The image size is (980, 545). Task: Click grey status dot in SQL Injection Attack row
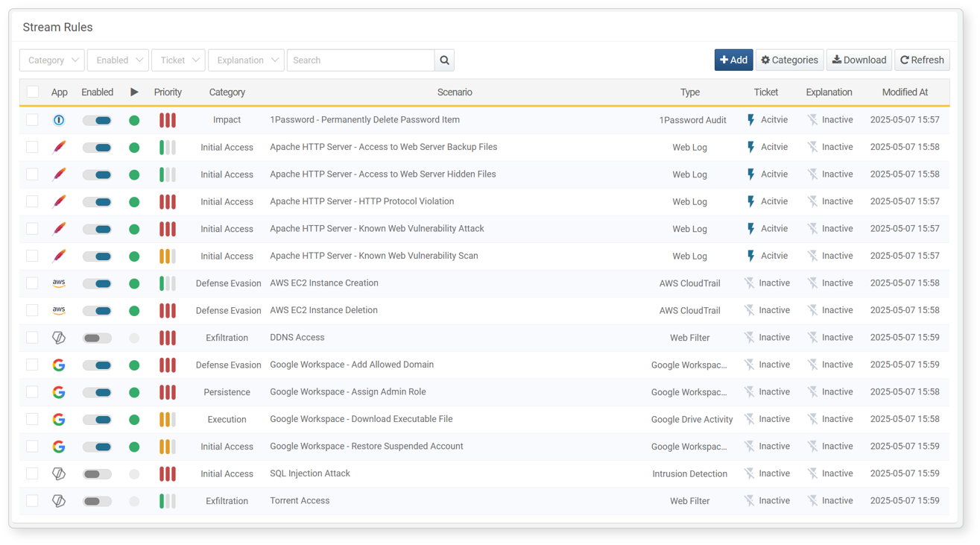[134, 474]
